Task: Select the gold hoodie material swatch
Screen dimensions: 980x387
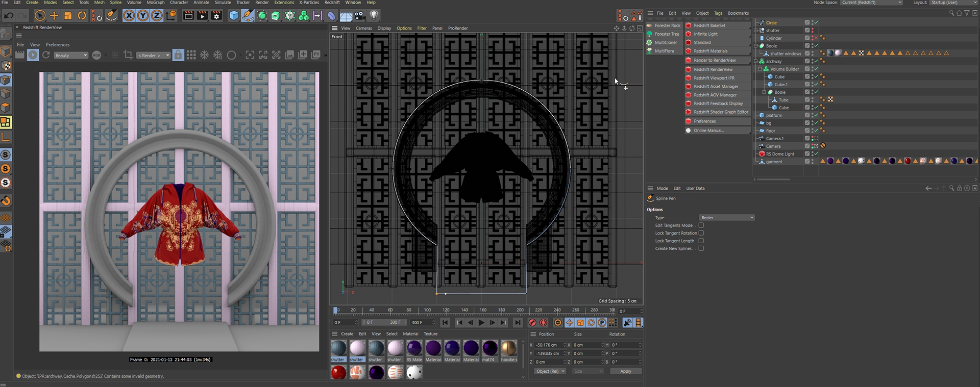Action: click(508, 349)
